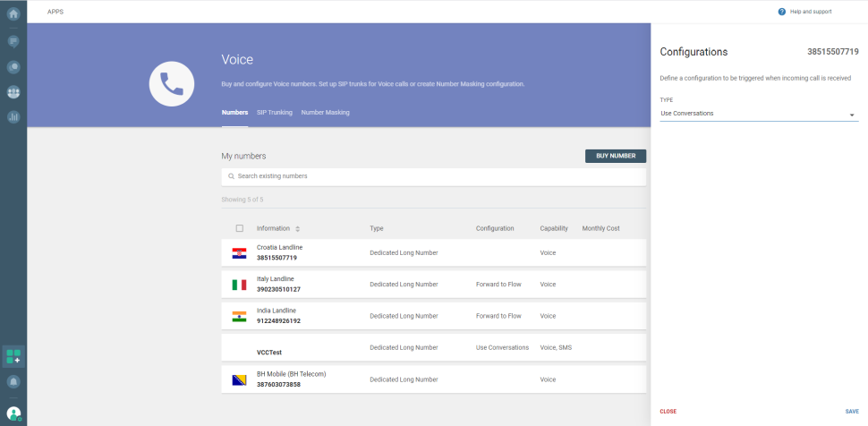The image size is (868, 426).
Task: Click the Search existing numbers field
Action: tap(433, 176)
